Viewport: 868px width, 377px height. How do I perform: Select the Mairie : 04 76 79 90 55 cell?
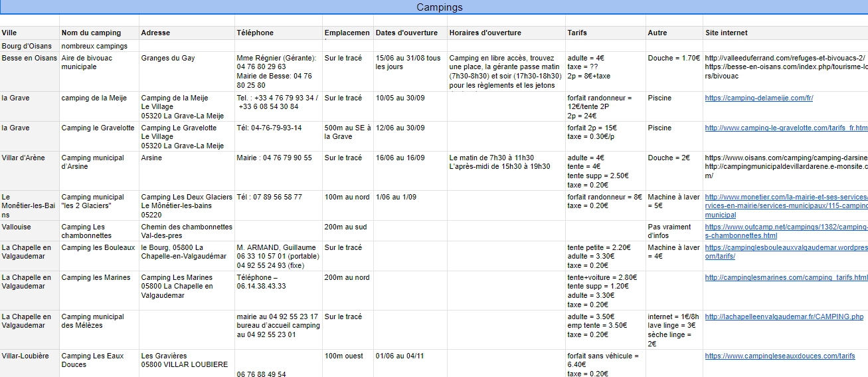(x=278, y=171)
